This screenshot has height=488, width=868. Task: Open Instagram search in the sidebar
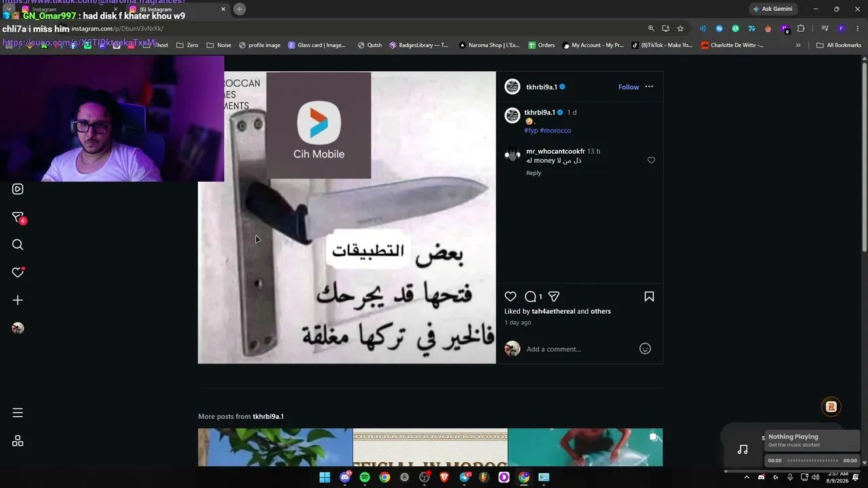coord(18,245)
